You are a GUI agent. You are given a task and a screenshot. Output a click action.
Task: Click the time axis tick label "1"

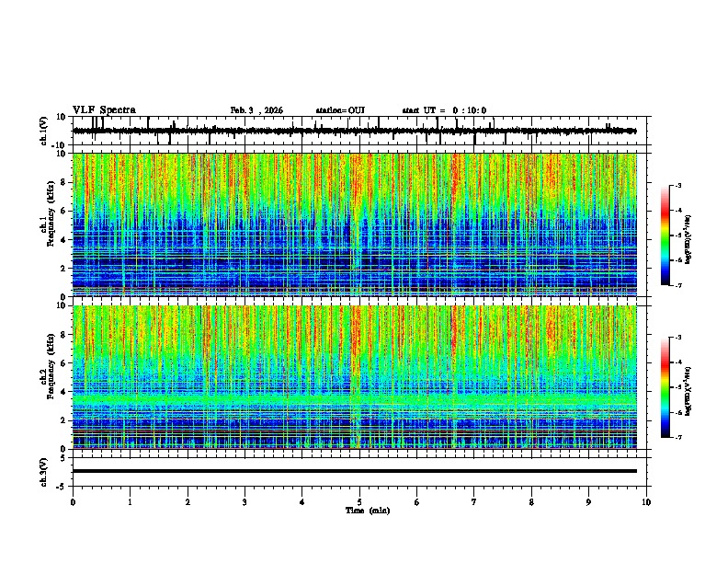pos(130,502)
